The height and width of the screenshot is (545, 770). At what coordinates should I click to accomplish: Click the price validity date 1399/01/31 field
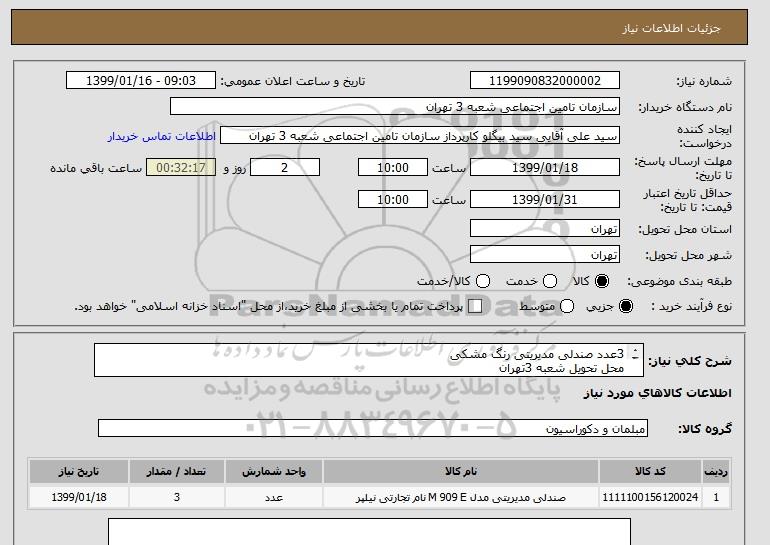point(545,199)
